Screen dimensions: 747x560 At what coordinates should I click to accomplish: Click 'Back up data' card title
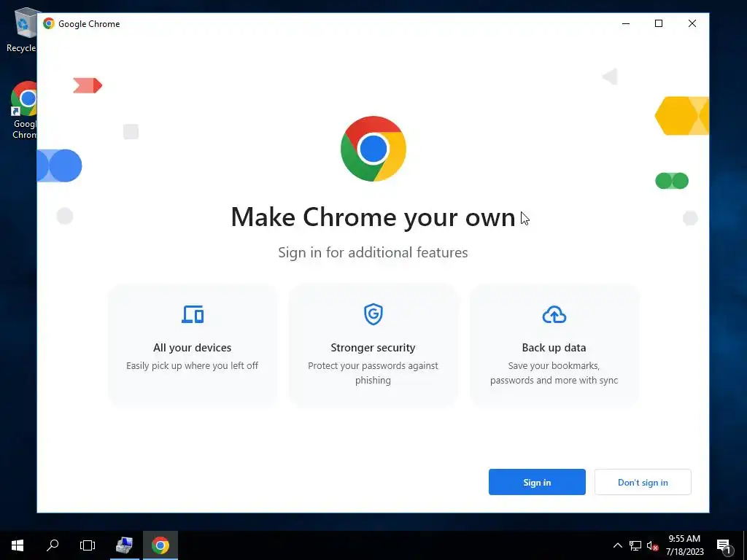pyautogui.click(x=554, y=348)
